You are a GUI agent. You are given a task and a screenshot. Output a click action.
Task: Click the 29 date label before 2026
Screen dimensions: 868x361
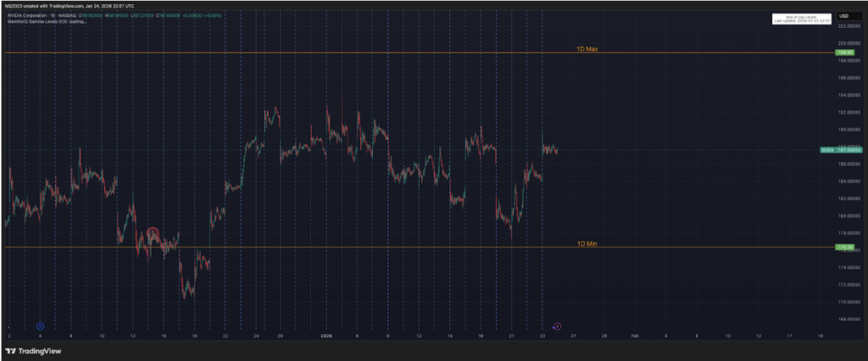click(280, 336)
